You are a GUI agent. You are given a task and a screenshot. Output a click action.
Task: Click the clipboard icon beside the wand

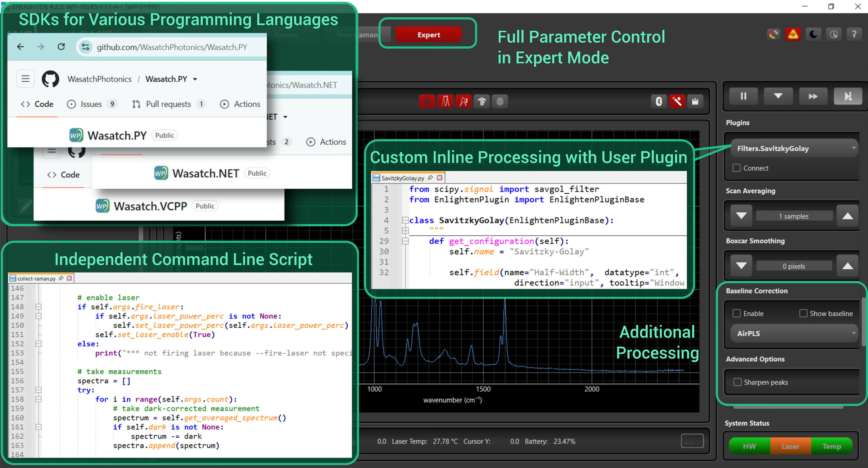(x=695, y=102)
